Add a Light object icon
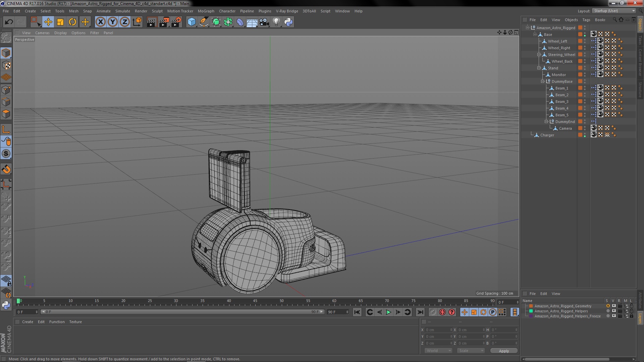Image resolution: width=644 pixels, height=362 pixels. [276, 22]
